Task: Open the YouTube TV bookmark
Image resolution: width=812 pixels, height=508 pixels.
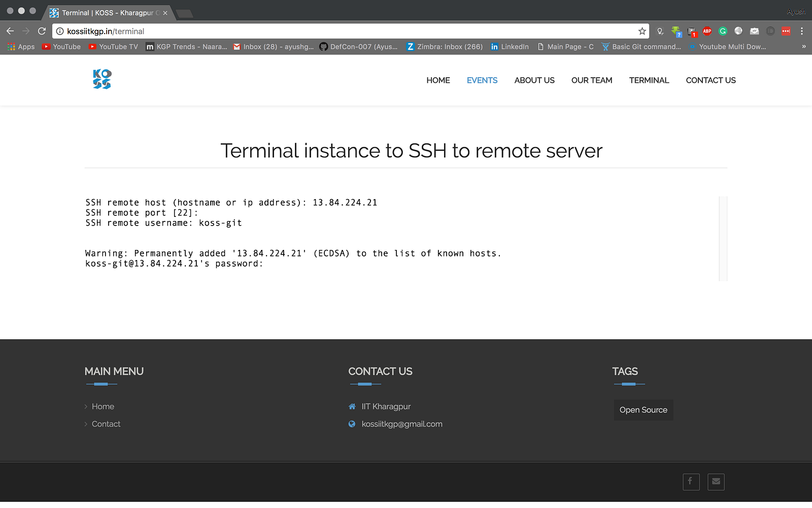Action: (113, 47)
